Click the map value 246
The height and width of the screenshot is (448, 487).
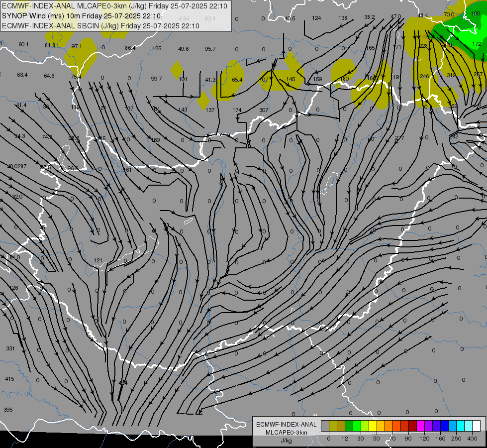click(424, 77)
